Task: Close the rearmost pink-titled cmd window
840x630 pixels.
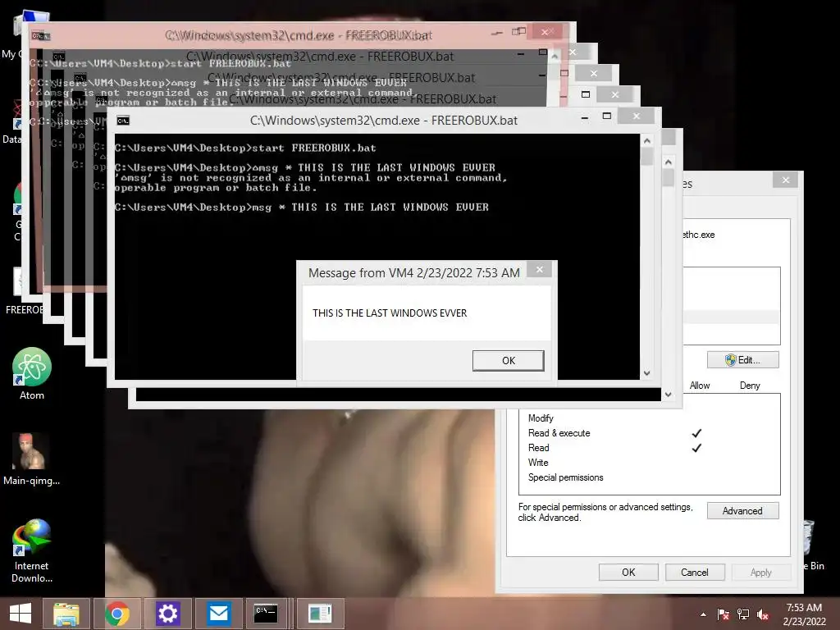Action: tap(545, 32)
